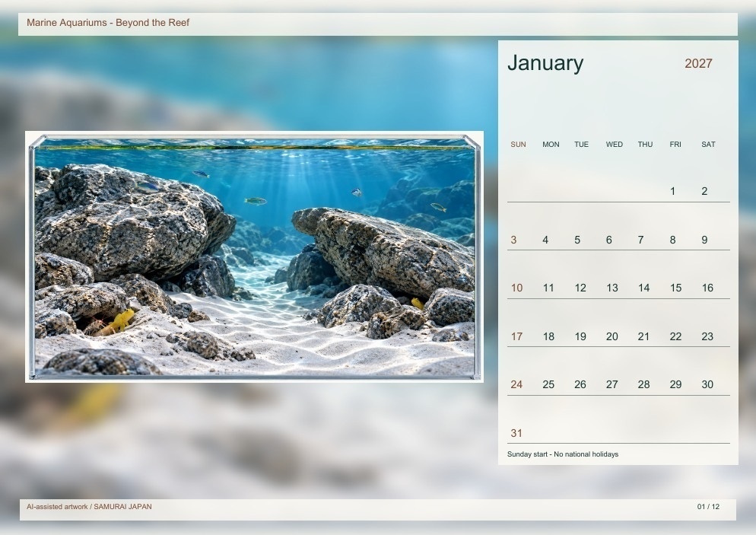The image size is (756, 535).
Task: Select date 14 in the calendar
Action: pos(644,288)
